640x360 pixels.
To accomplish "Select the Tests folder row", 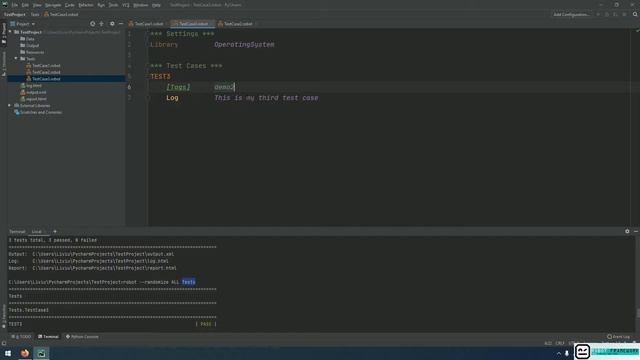I will coord(67,59).
